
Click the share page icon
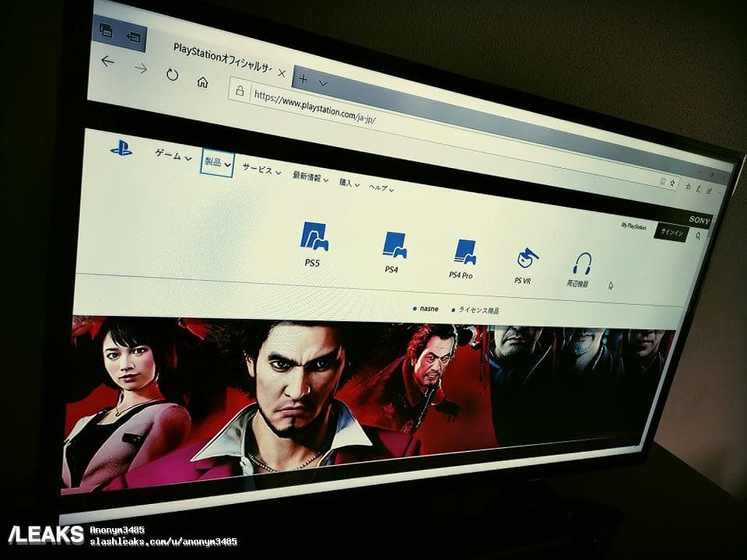710,191
